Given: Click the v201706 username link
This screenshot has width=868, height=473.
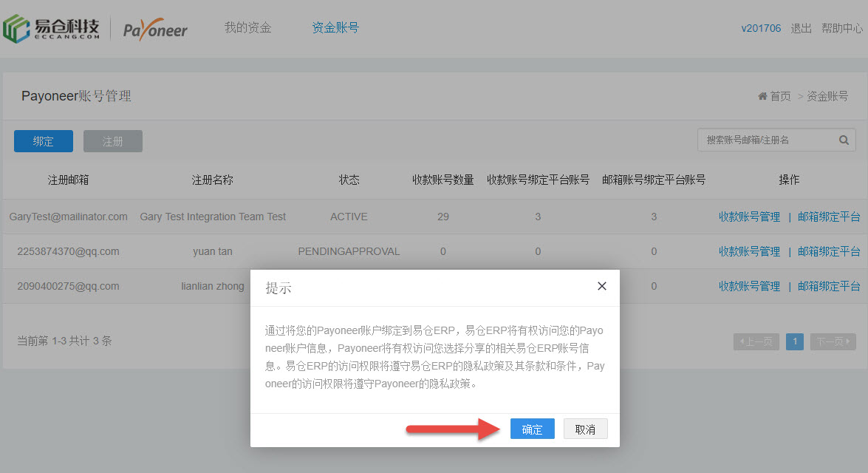Looking at the screenshot, I should click(x=761, y=28).
